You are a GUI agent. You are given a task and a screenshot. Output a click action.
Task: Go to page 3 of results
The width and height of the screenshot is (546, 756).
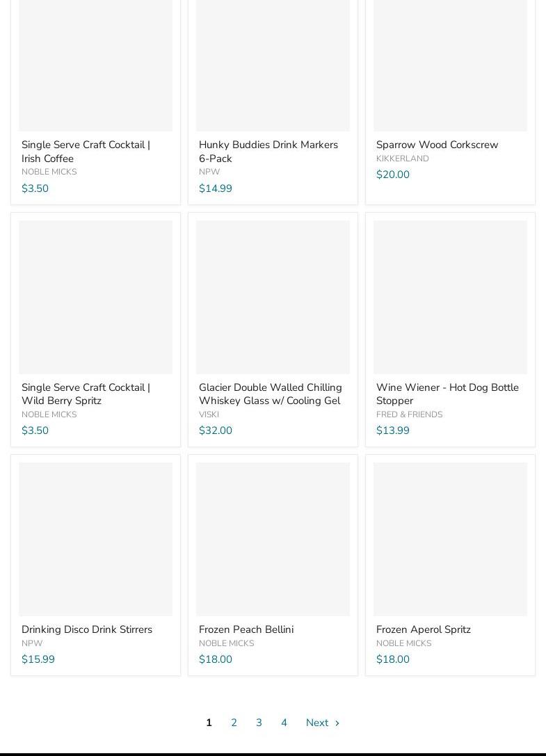pos(259,723)
